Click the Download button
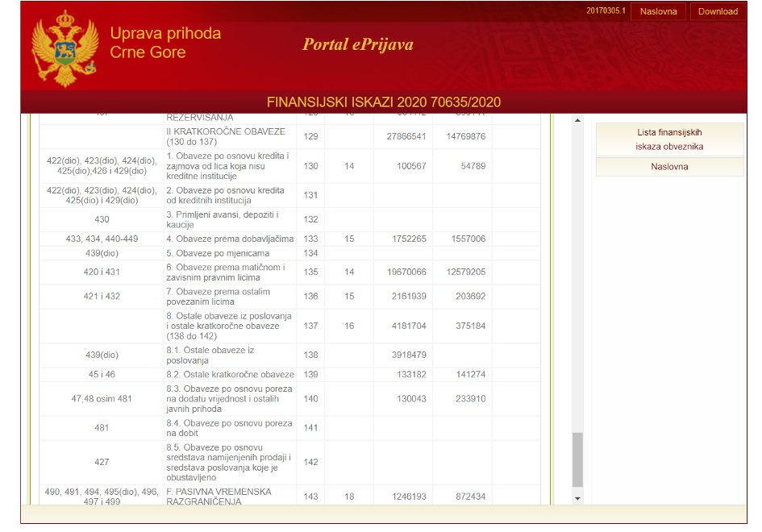This screenshot has width=762, height=532. point(718,11)
